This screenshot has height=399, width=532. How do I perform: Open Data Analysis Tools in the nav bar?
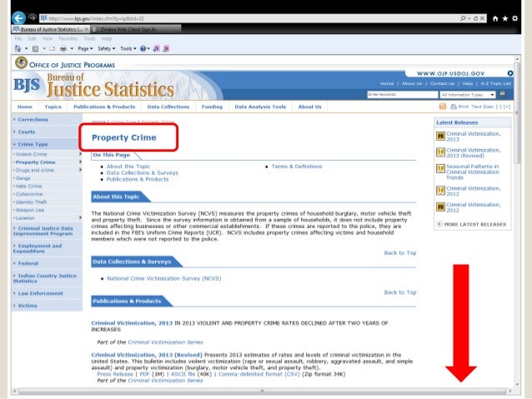click(x=260, y=107)
